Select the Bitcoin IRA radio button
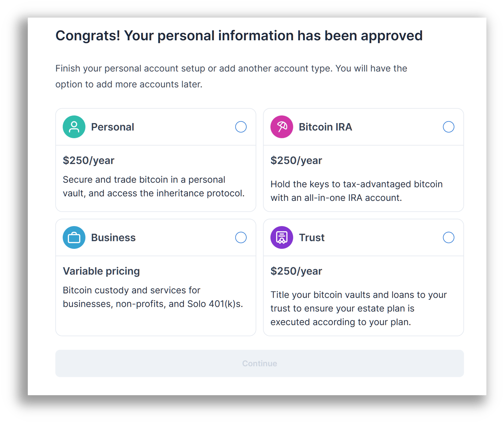The height and width of the screenshot is (423, 504). [x=448, y=127]
